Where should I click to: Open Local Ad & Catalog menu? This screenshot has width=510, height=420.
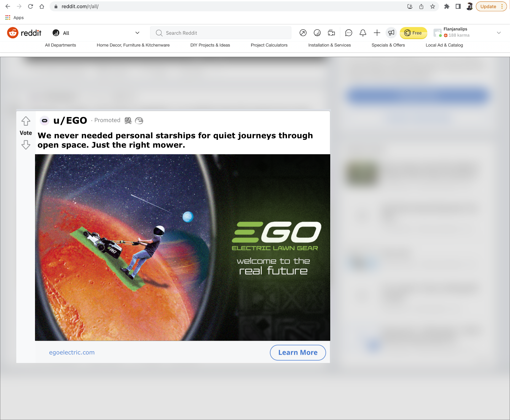444,45
